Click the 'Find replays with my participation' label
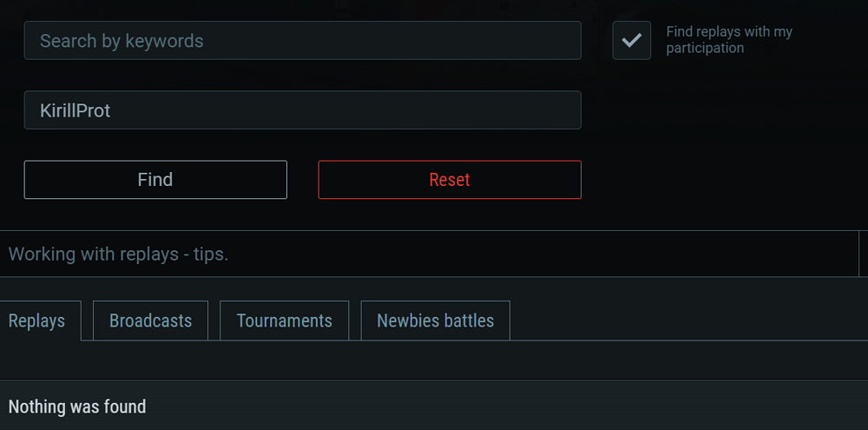Viewport: 868px width, 430px height. tap(728, 40)
